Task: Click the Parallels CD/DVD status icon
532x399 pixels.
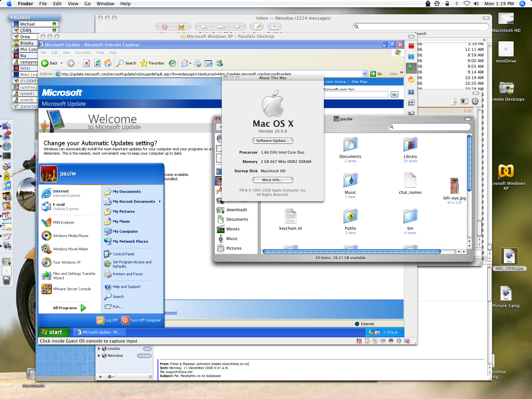Action: (x=375, y=341)
